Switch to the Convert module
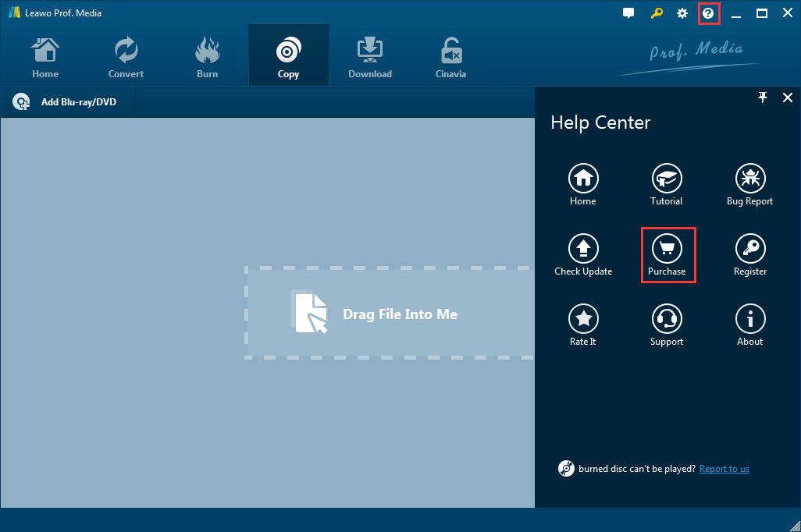Image resolution: width=801 pixels, height=532 pixels. point(126,57)
